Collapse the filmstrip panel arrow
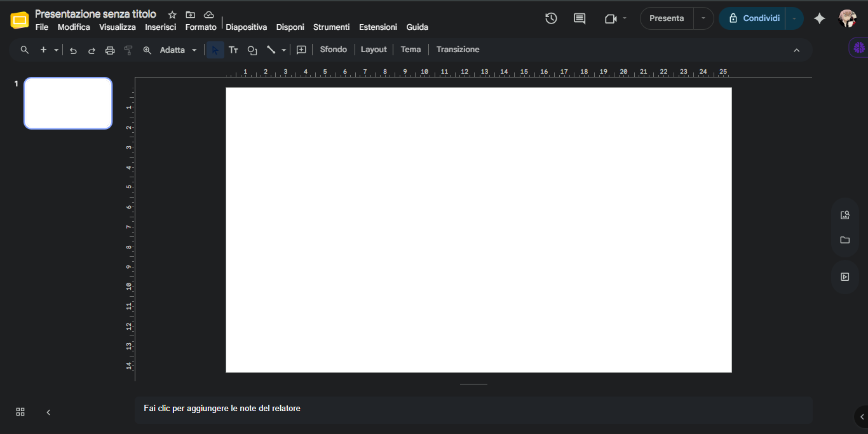 [48, 412]
